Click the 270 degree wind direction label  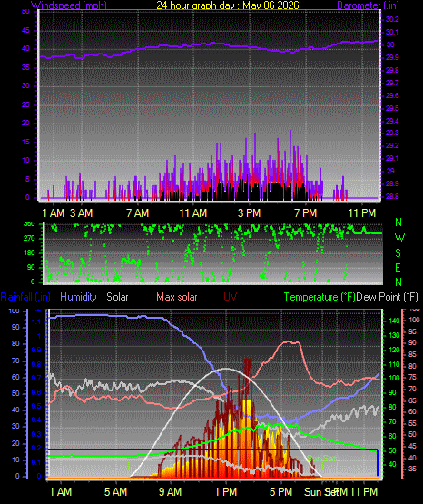29,239
